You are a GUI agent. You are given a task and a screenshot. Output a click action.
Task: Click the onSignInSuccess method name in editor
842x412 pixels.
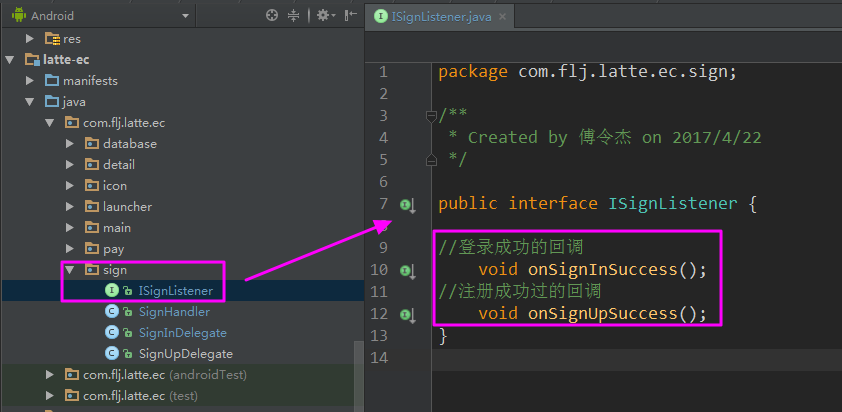[603, 269]
